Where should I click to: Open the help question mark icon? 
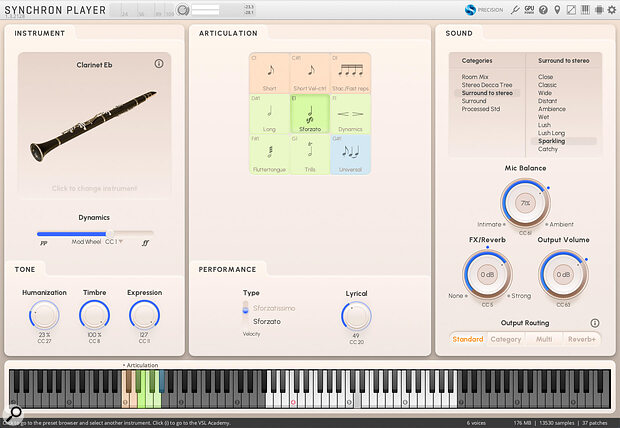pos(543,10)
